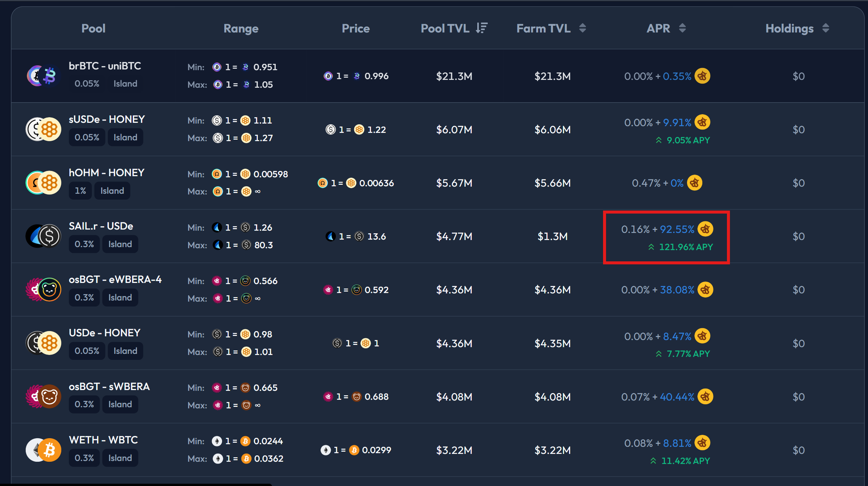Click Island tag under USDe - HONEY
The image size is (868, 486).
(x=125, y=351)
